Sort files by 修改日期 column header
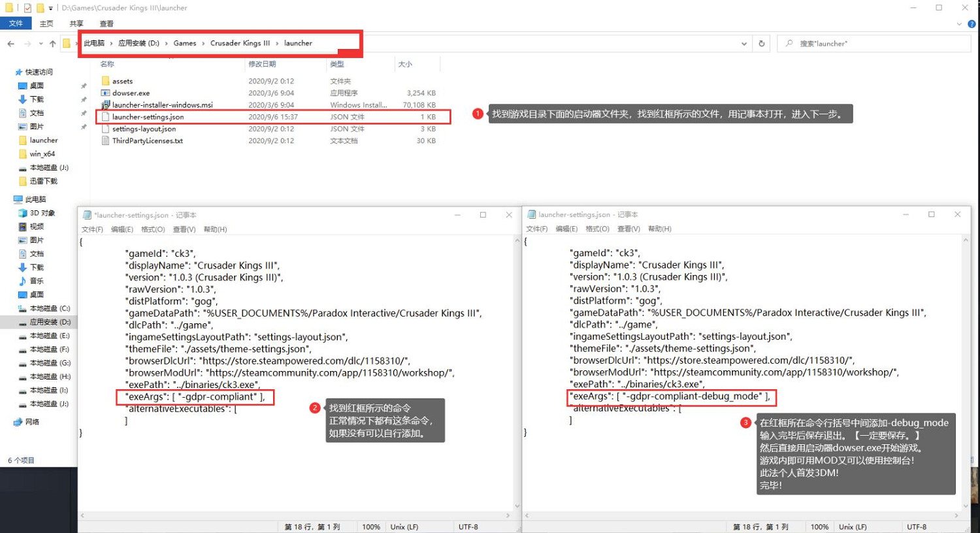 point(262,64)
